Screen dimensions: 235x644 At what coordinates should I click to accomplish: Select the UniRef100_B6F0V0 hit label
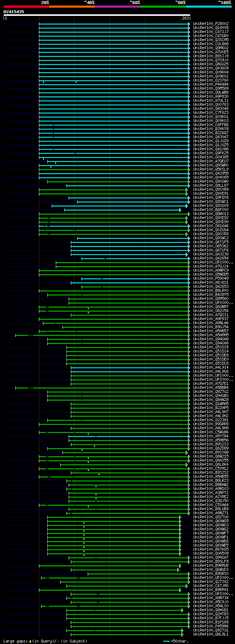click(x=211, y=210)
